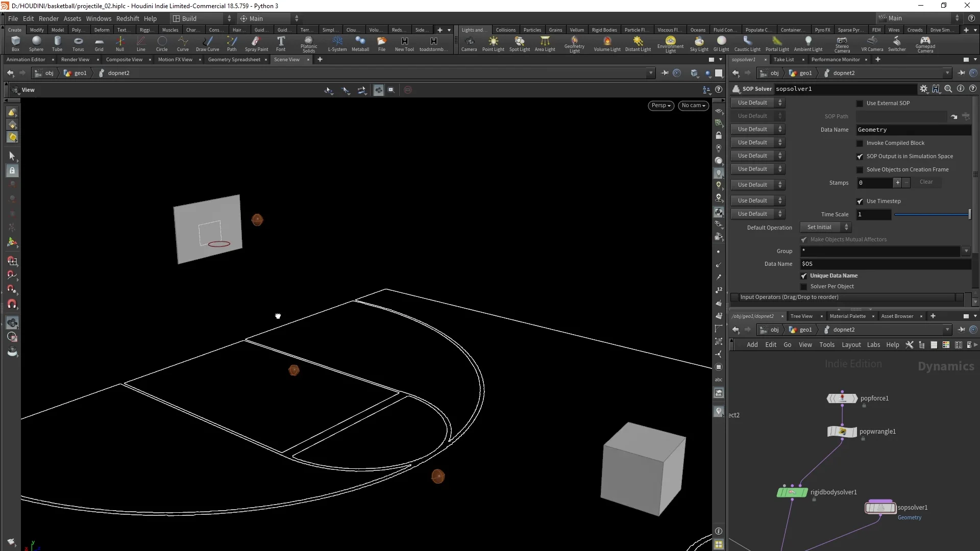980x551 pixels.
Task: Open the No cam camera dropdown
Action: point(693,106)
